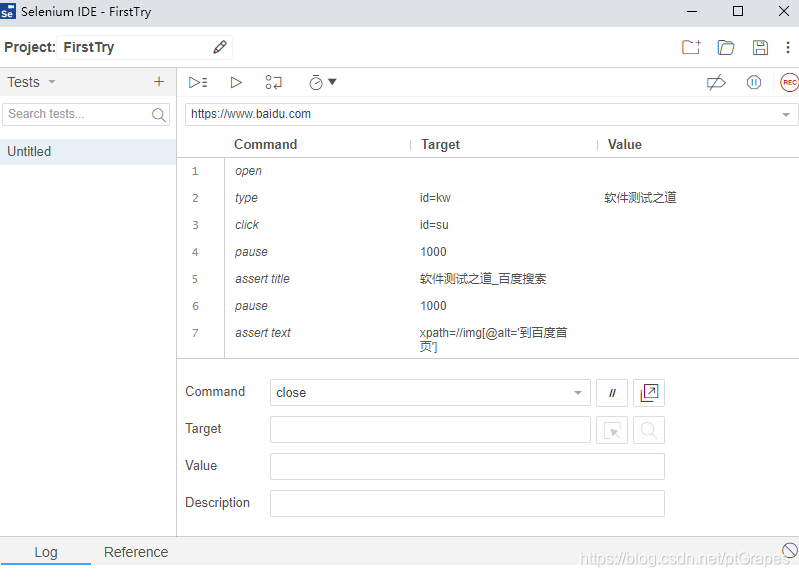Open command in new window icon
Image resolution: width=799 pixels, height=577 pixels.
649,392
